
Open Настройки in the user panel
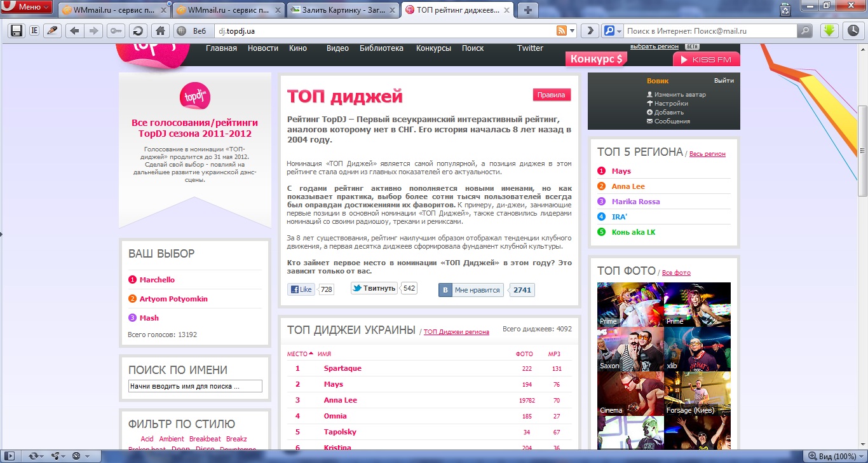[671, 104]
